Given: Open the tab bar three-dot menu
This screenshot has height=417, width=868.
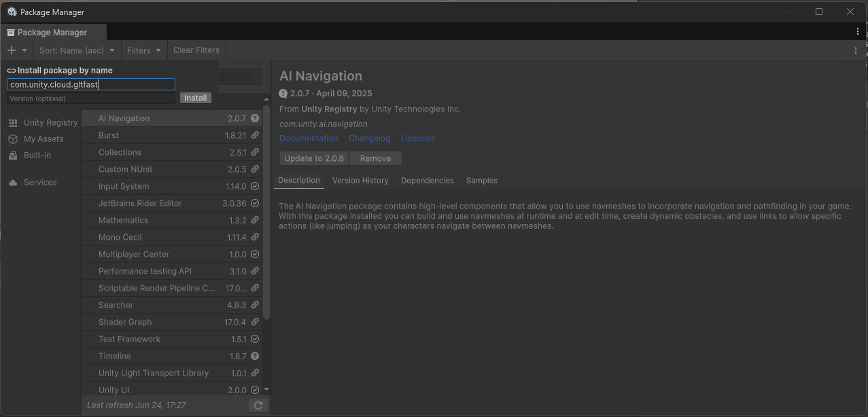Looking at the screenshot, I should click(858, 32).
